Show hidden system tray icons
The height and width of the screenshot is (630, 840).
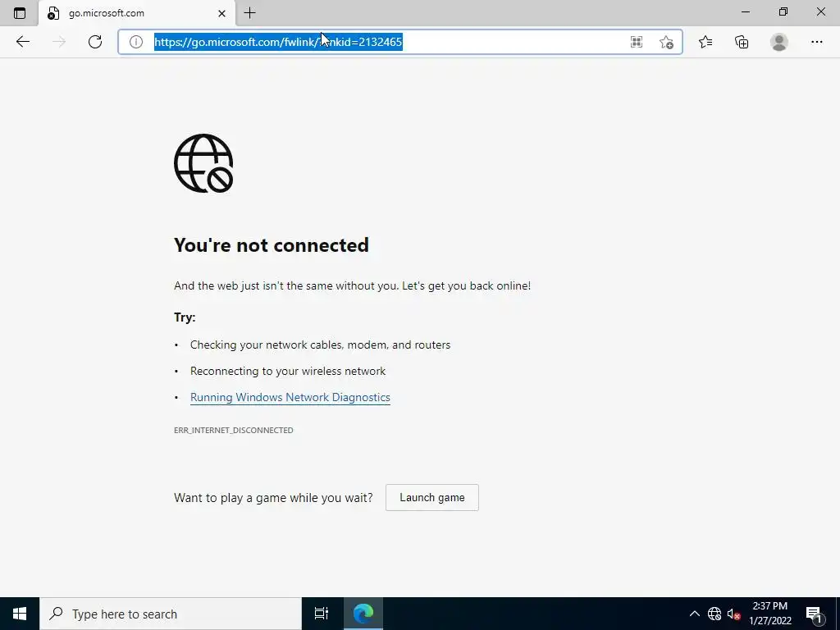click(x=694, y=614)
